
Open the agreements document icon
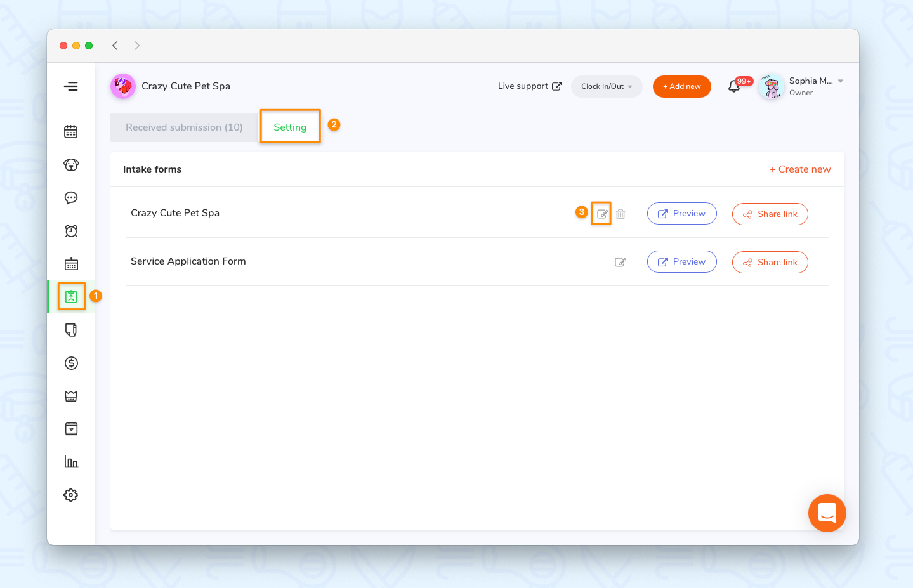pyautogui.click(x=71, y=330)
